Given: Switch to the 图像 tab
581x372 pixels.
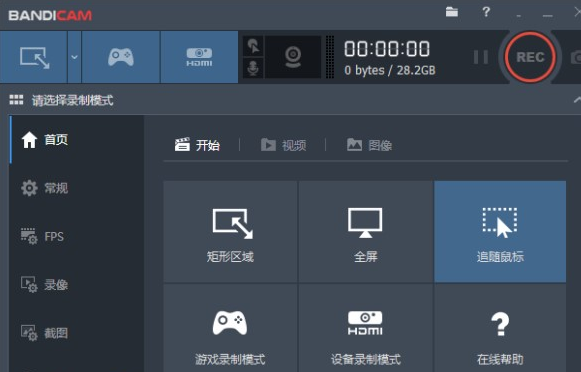Looking at the screenshot, I should pos(369,145).
